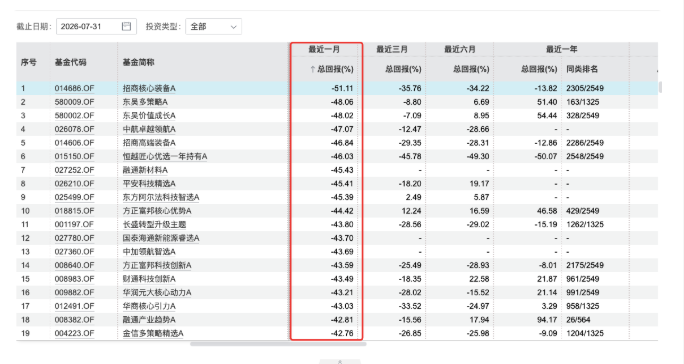Select ranking cell 26/564
The height and width of the screenshot is (364, 684).
click(578, 320)
